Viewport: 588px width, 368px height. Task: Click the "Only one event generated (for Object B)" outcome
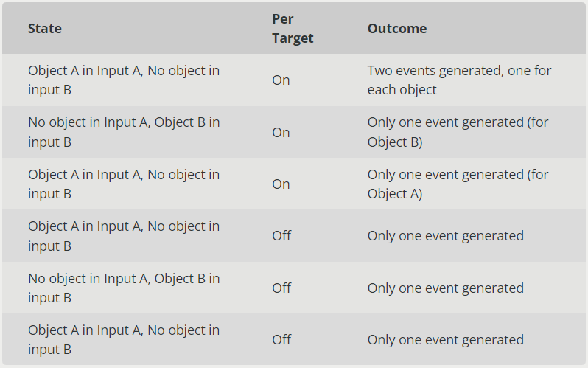coord(458,132)
